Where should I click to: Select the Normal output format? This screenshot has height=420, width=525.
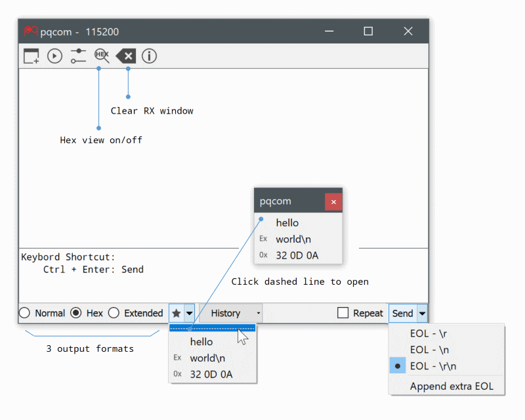pyautogui.click(x=42, y=313)
